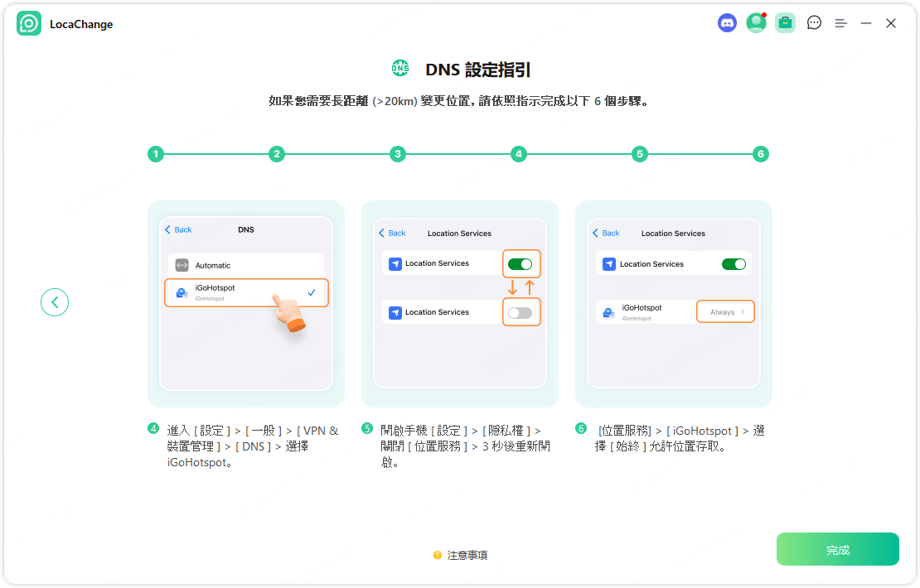This screenshot has width=920, height=588.
Task: Open the Discord community icon
Action: (x=727, y=23)
